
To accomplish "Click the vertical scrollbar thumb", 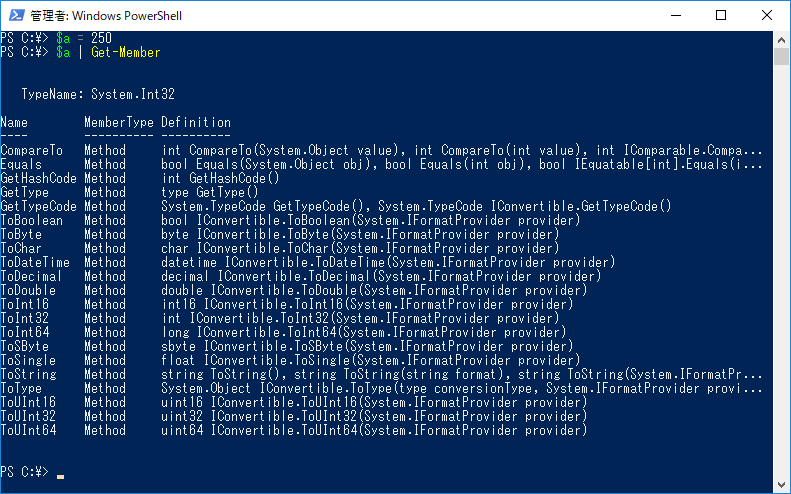I will point(781,57).
